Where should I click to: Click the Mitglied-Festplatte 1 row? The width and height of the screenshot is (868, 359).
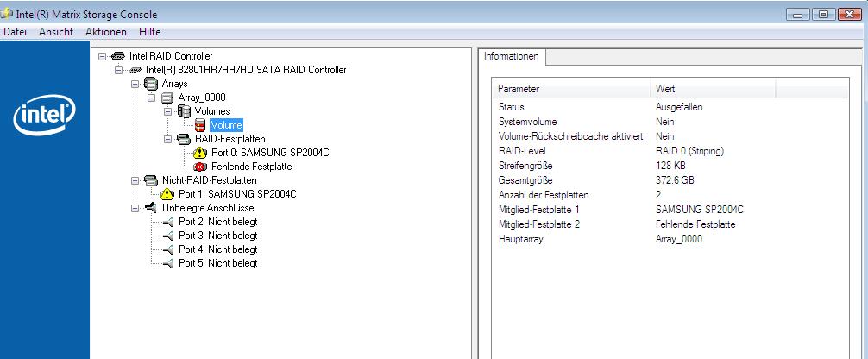click(x=670, y=210)
